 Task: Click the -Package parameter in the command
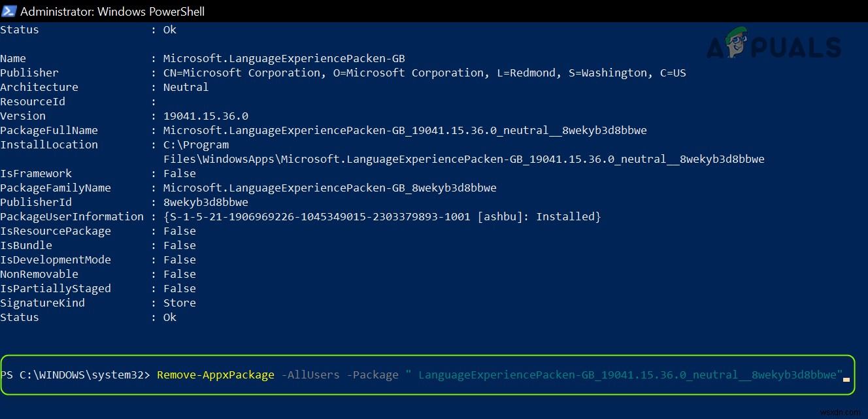click(372, 375)
